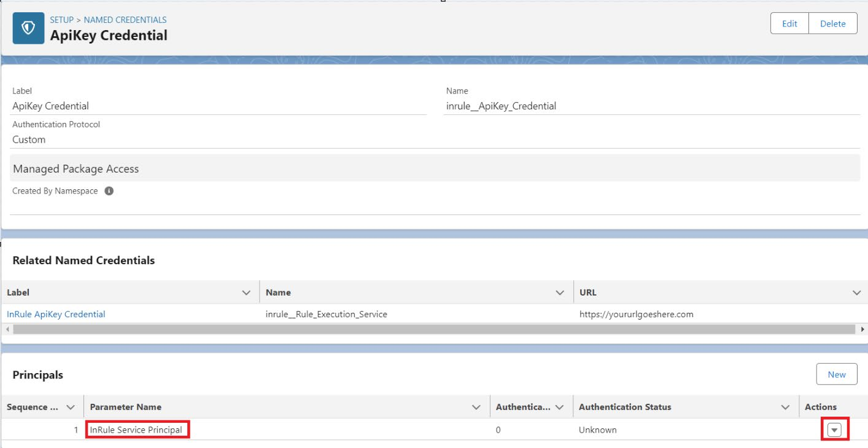Open actions menu for InRule Service Principal
868x448 pixels.
click(x=834, y=430)
